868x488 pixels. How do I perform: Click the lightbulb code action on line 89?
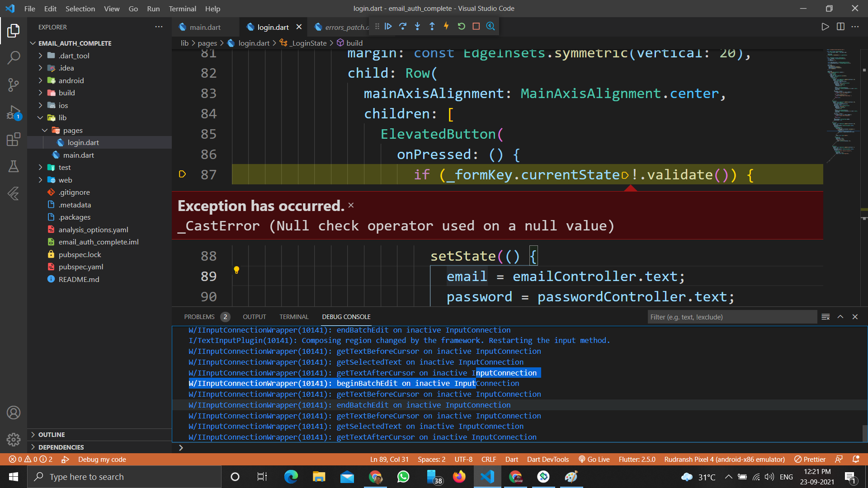point(236,270)
